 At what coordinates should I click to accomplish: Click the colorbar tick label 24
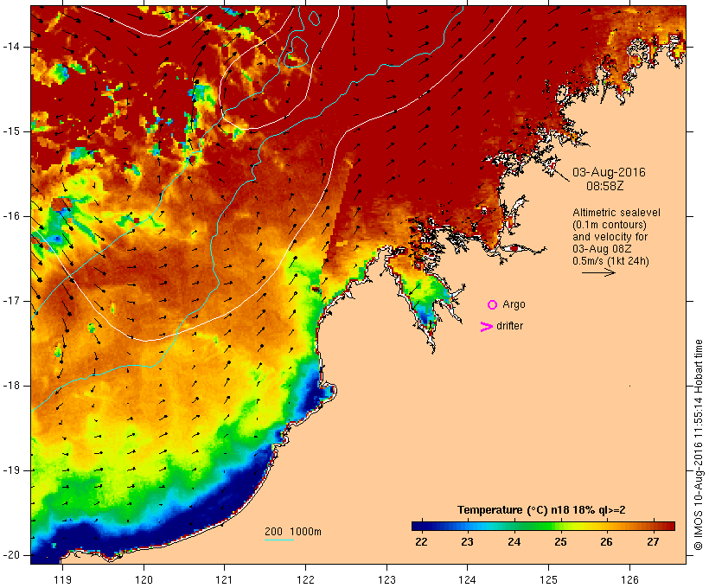(514, 542)
